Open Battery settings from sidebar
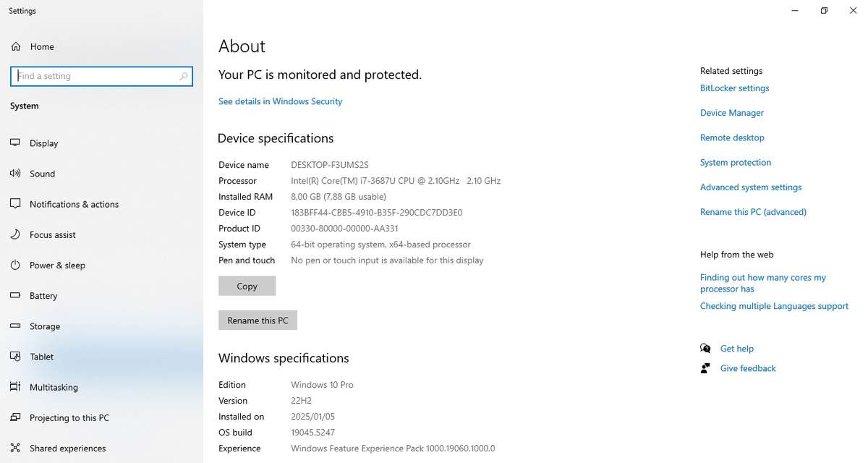This screenshot has width=868, height=463. tap(44, 296)
